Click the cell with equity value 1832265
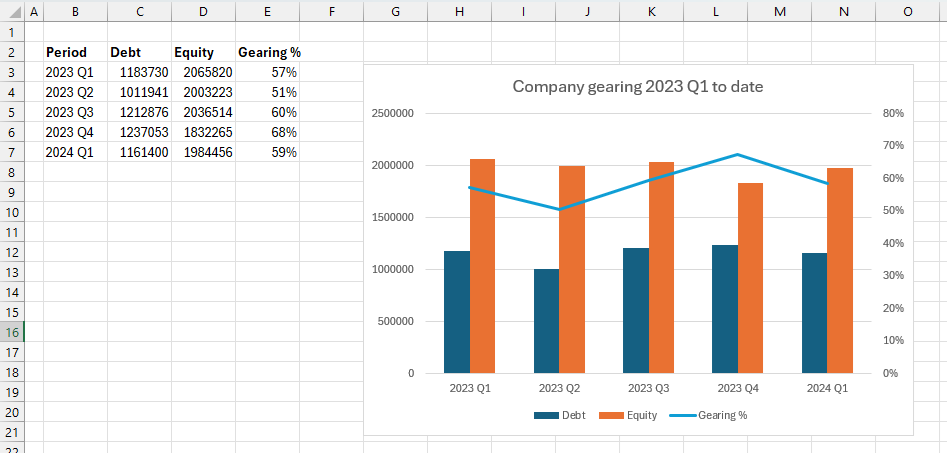Screen dimensions: 947x453 click(x=203, y=132)
